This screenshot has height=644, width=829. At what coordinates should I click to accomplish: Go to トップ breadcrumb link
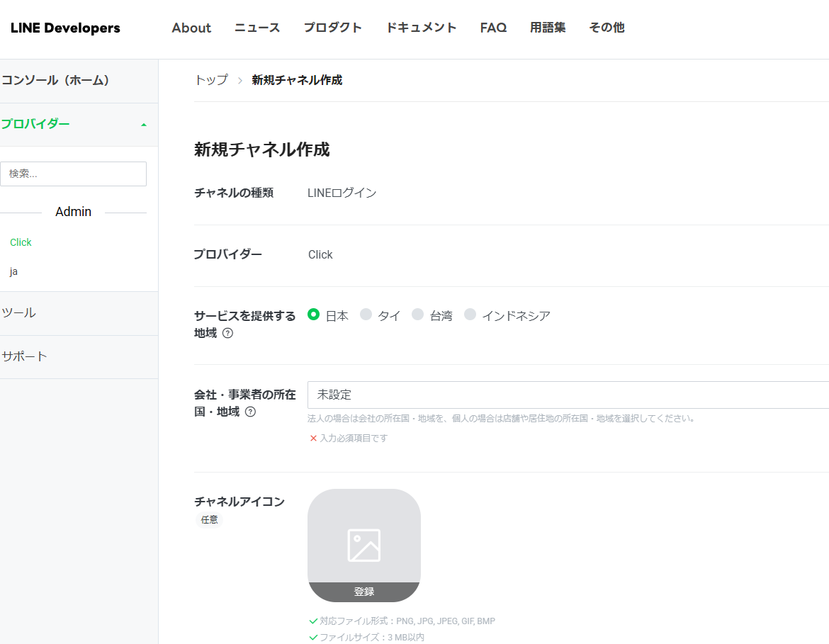pos(211,80)
